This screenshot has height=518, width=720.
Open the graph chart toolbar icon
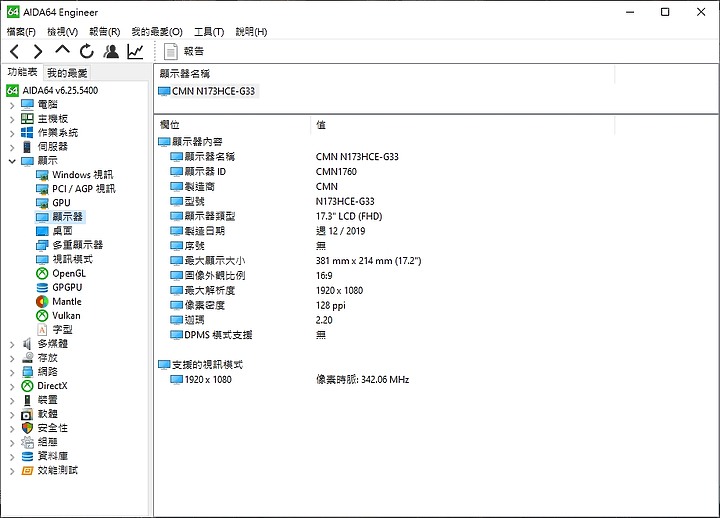pos(135,51)
